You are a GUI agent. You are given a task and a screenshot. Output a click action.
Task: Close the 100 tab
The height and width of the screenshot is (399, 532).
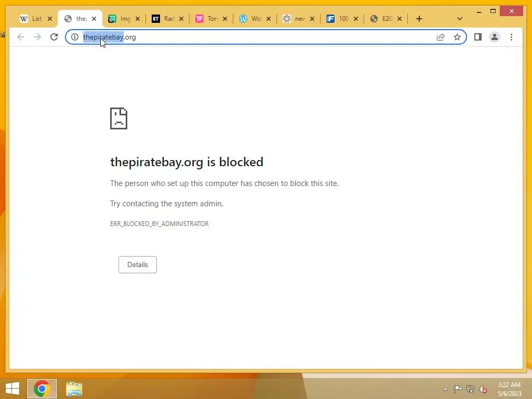355,19
